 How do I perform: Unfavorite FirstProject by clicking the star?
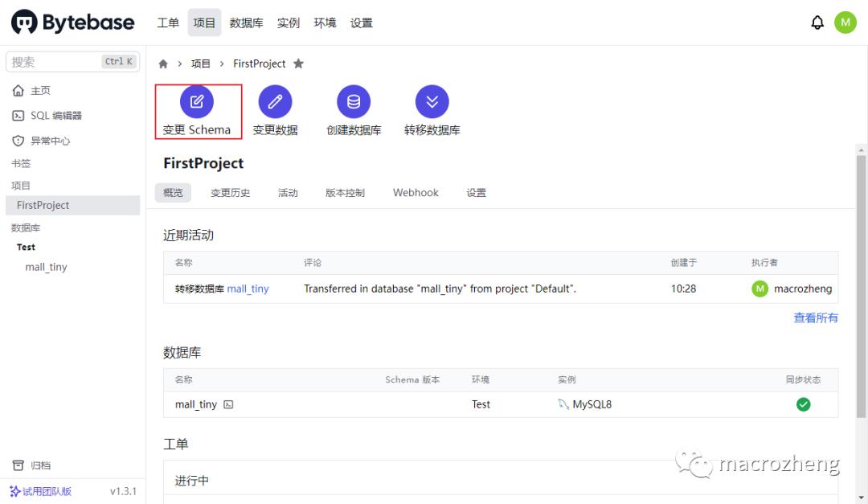pyautogui.click(x=298, y=63)
